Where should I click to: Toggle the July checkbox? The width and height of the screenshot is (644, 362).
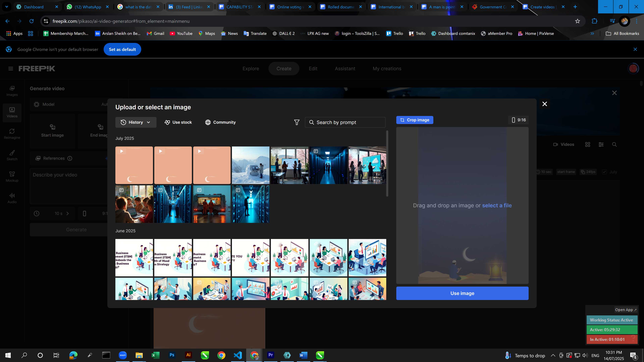[604, 172]
